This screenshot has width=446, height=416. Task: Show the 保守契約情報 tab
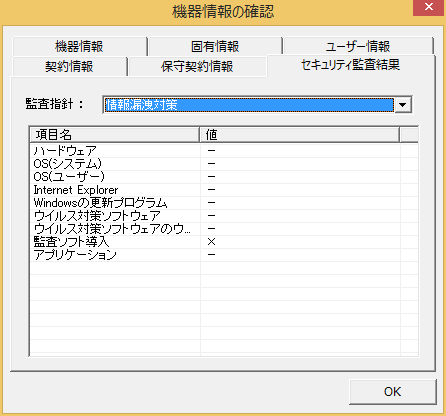pos(197,66)
